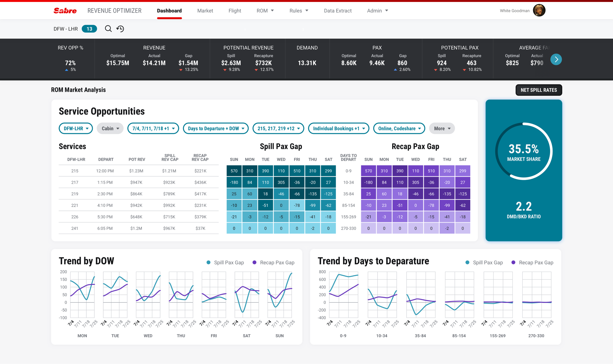
Task: Click the search magnifier icon
Action: [x=108, y=29]
